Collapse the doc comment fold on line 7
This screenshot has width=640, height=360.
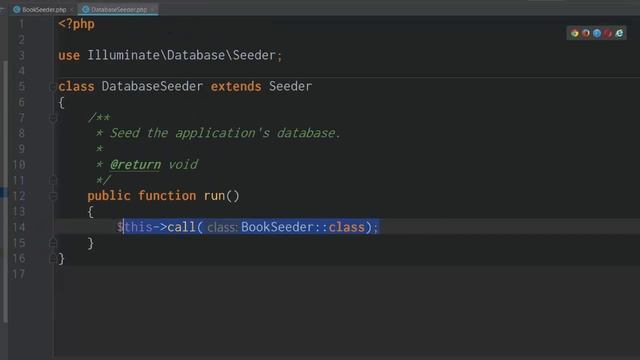pos(53,118)
